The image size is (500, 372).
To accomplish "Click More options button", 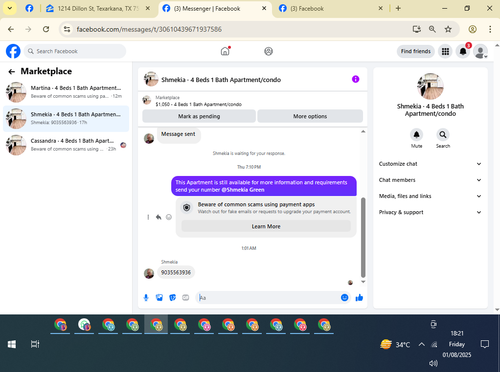I will [x=310, y=116].
